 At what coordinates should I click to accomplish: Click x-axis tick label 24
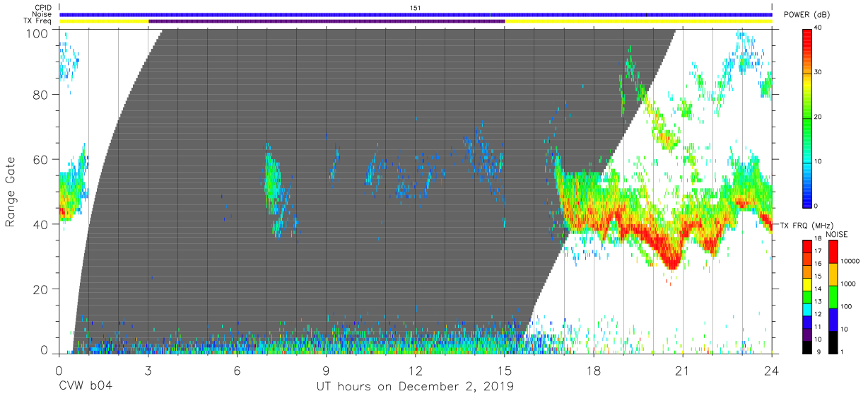coord(772,370)
